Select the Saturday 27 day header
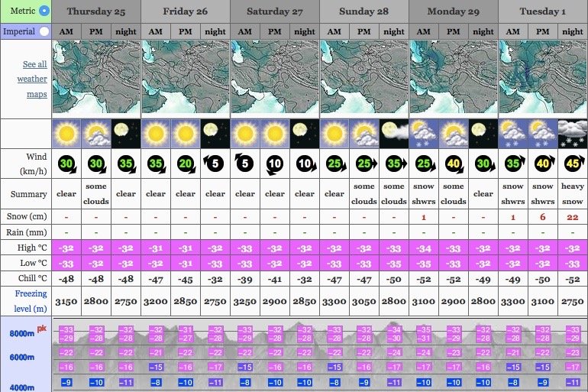Screen dimensions: 588x392 274,11
